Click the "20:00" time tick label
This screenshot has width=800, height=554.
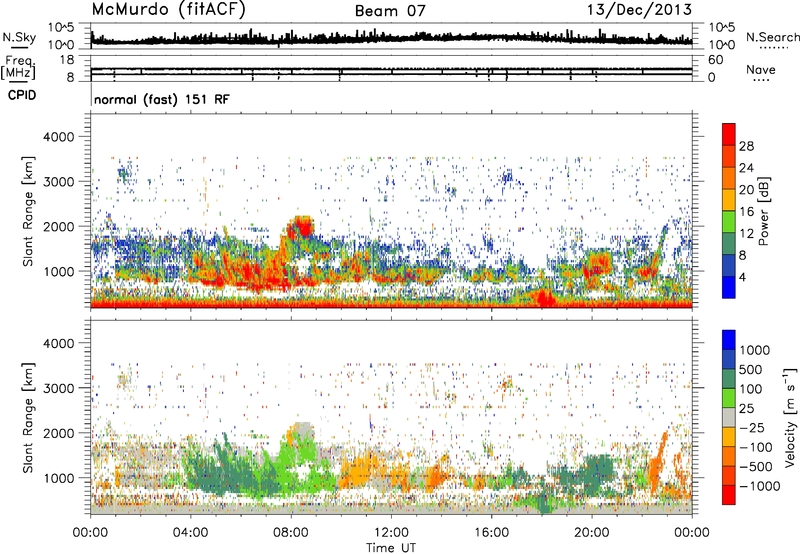[592, 533]
